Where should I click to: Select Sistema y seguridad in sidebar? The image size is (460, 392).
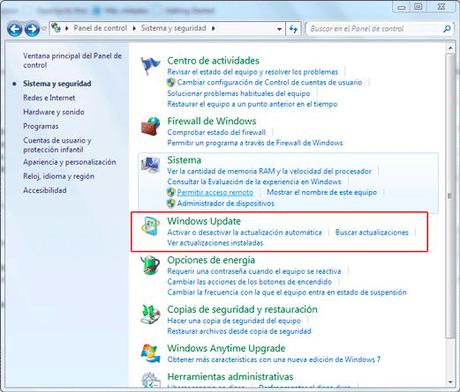pos(57,83)
